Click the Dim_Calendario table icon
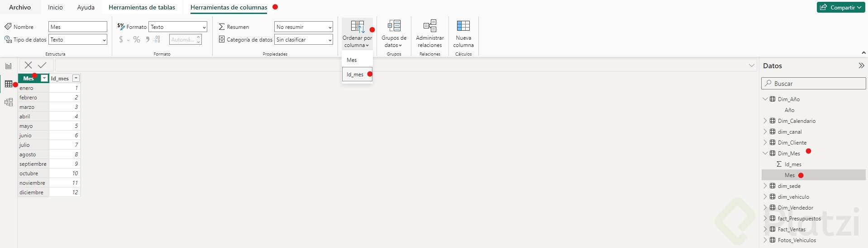This screenshot has width=868, height=248. point(773,121)
